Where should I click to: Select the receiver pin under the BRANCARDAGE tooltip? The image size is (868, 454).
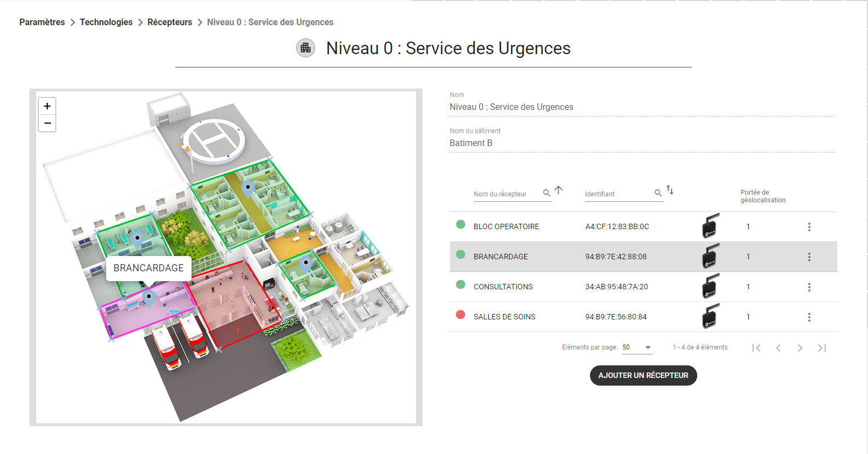(x=149, y=299)
